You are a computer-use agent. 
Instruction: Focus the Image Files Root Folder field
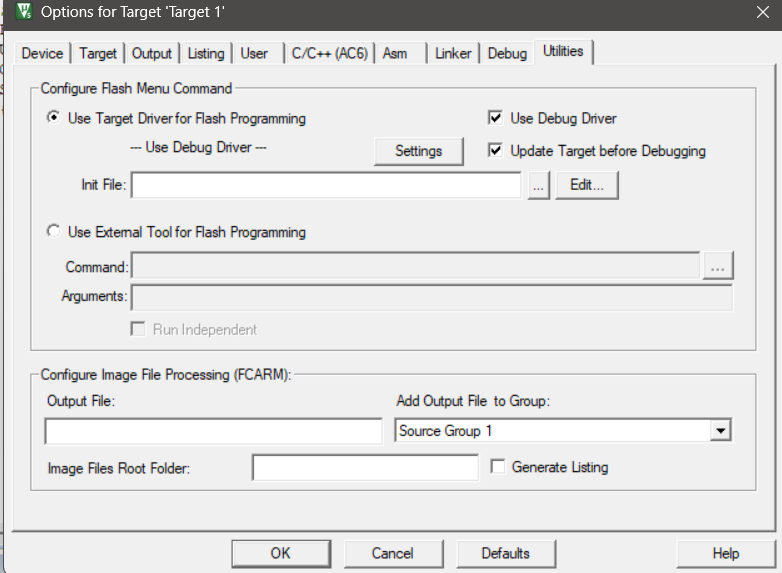coord(365,468)
